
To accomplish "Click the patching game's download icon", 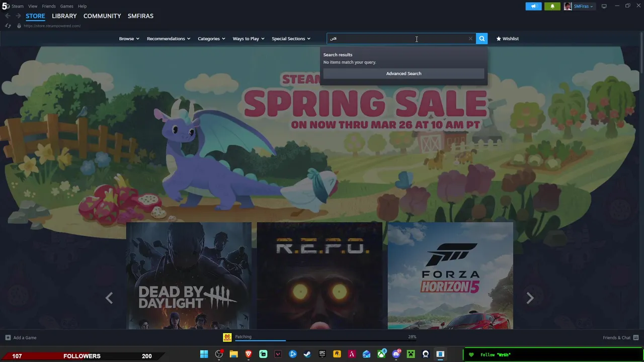I will click(x=227, y=337).
